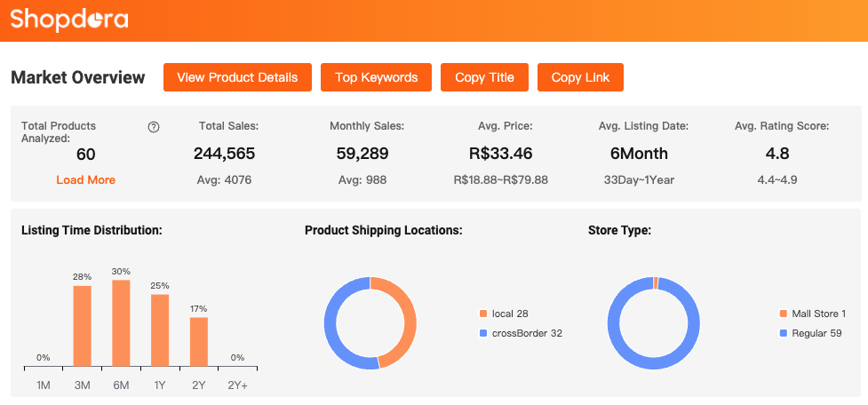Click the blue crossBorder legend swatch
The image size is (868, 405).
coord(483,333)
